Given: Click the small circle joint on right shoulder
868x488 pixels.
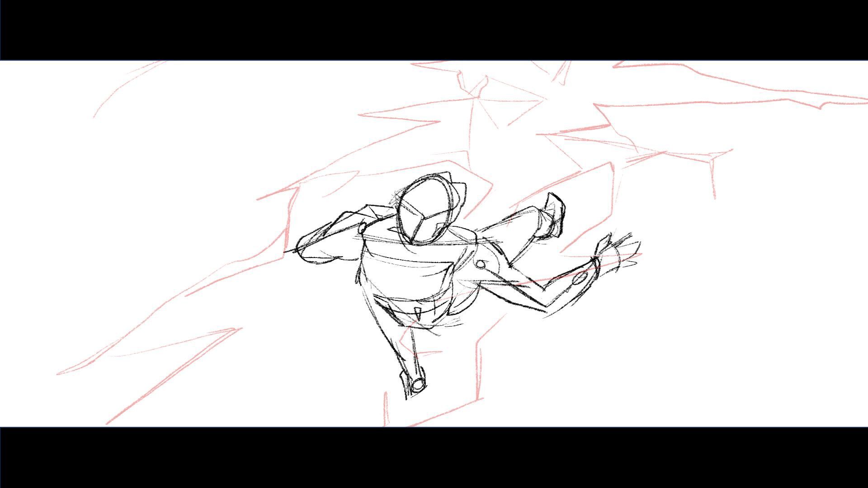Looking at the screenshot, I should coord(481,264).
